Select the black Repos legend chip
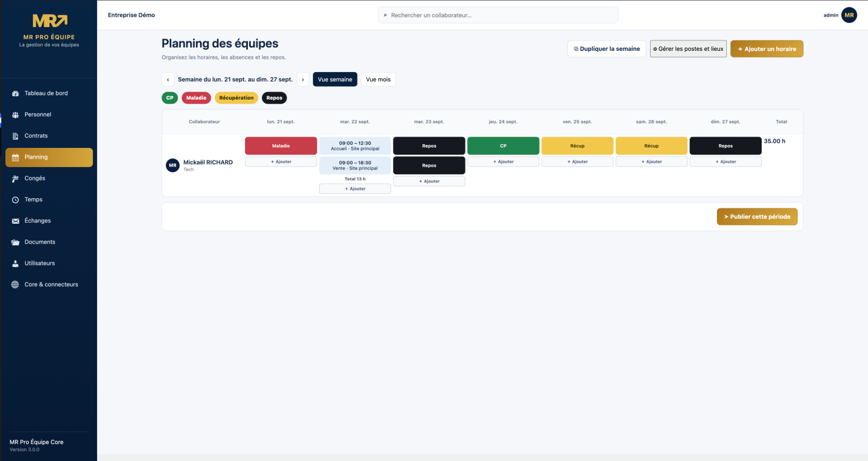Image resolution: width=868 pixels, height=461 pixels. click(x=274, y=98)
